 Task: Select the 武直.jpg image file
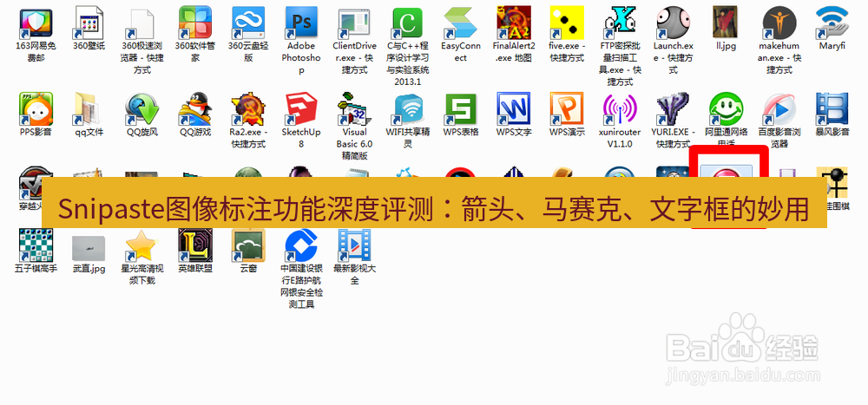(89, 248)
